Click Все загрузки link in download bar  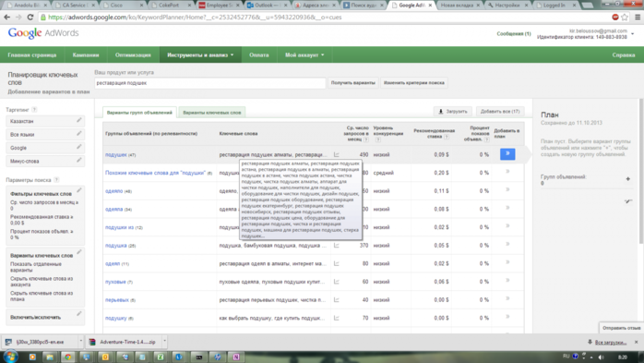pos(611,342)
